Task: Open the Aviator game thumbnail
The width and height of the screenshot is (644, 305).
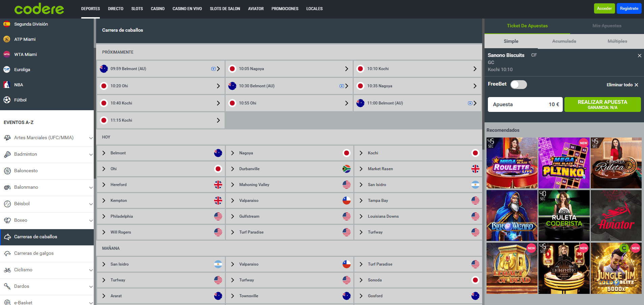Action: tap(616, 215)
